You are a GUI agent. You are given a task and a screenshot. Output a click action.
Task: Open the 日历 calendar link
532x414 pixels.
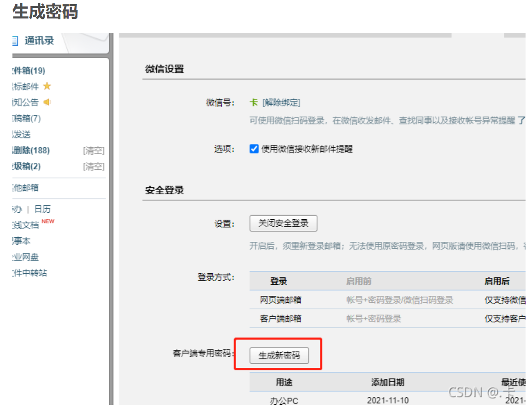coord(42,209)
